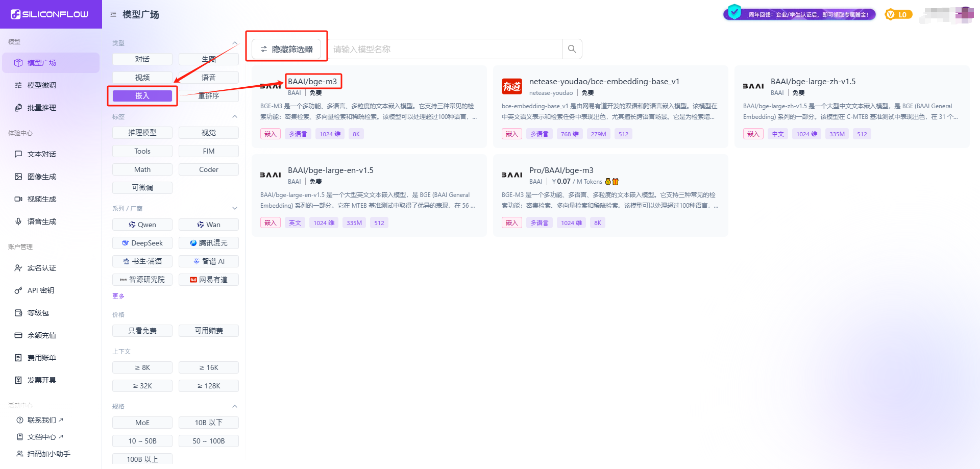Open 文本对话 playground
The image size is (980, 469).
click(x=51, y=154)
